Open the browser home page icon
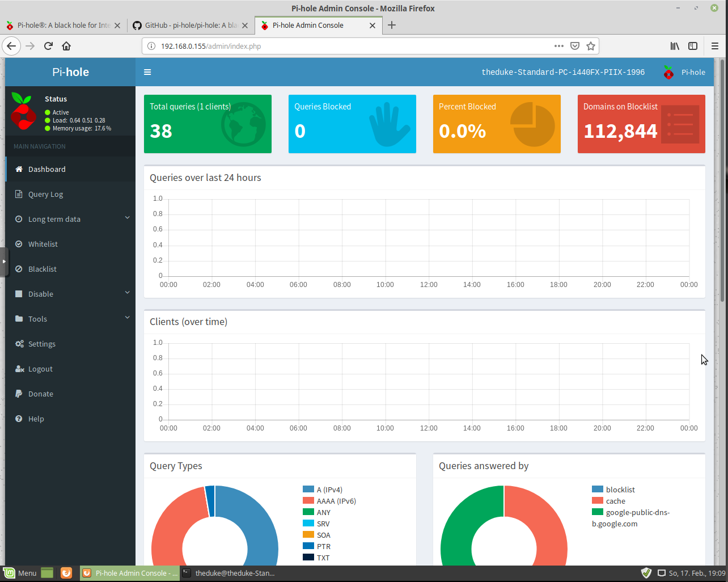 click(66, 46)
